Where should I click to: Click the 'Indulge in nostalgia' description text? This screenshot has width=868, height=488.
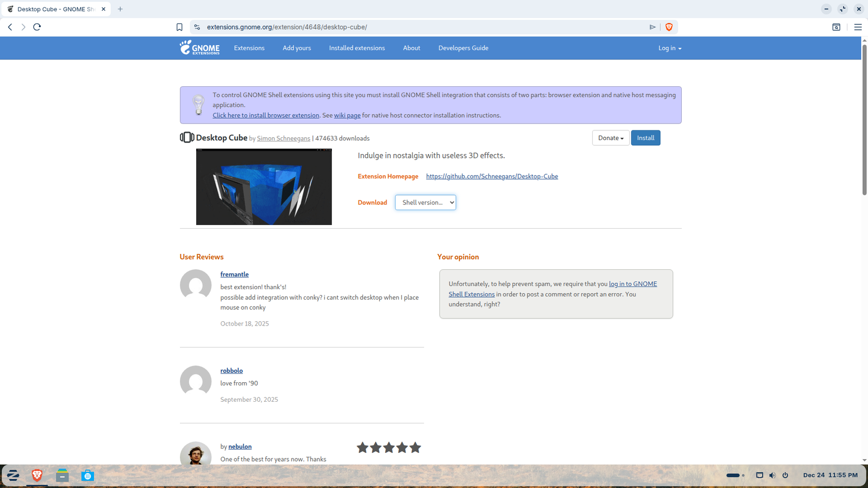431,156
